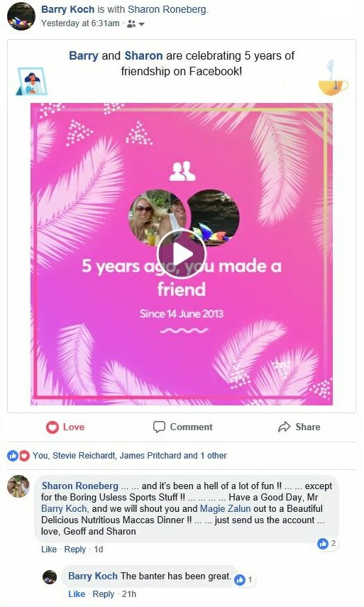Play the friendship anniversary video
The width and height of the screenshot is (364, 607).
click(182, 254)
